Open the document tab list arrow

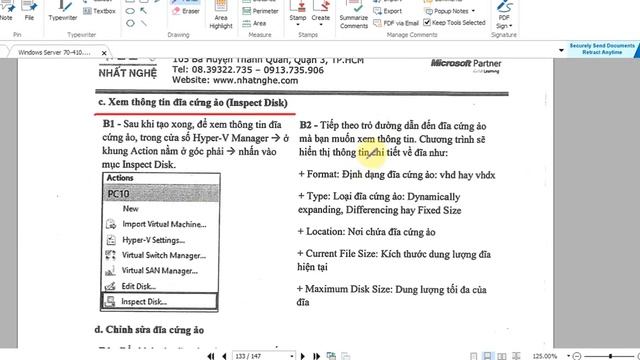tap(561, 50)
